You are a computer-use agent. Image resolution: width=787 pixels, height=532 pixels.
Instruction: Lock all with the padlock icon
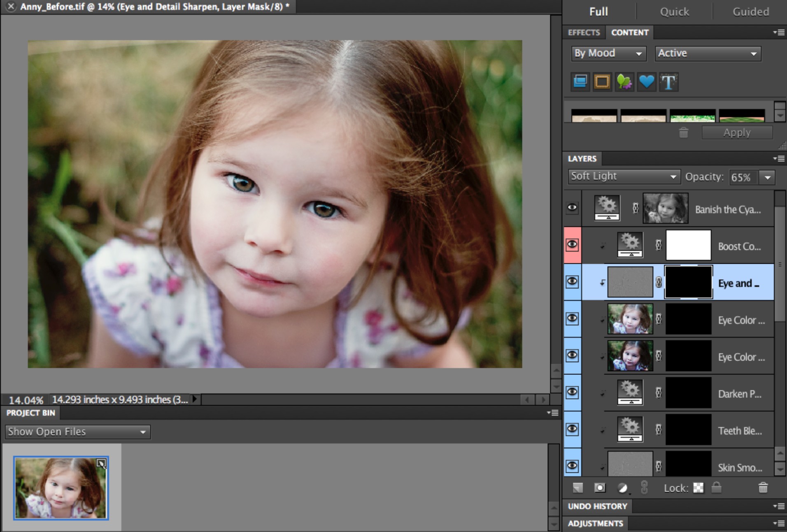coord(717,488)
